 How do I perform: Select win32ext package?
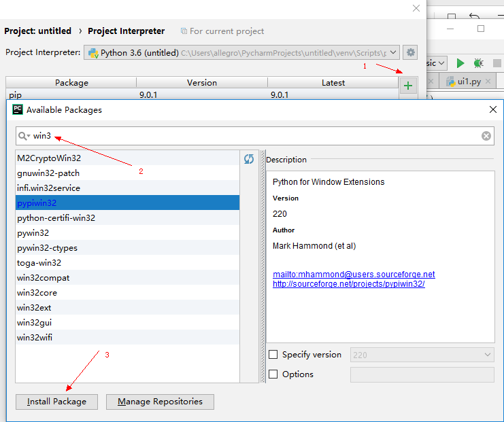[127, 307]
